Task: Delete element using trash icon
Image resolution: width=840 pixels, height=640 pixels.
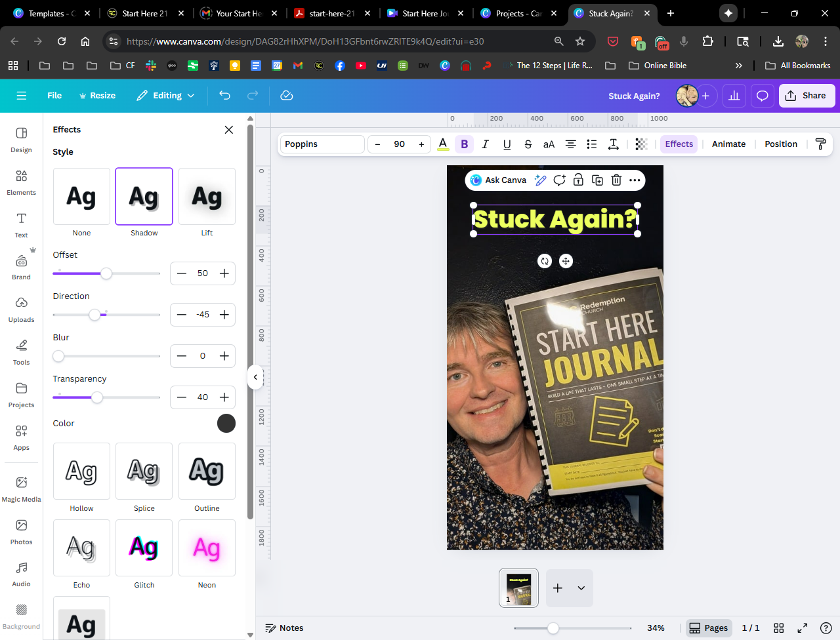Action: pyautogui.click(x=616, y=180)
